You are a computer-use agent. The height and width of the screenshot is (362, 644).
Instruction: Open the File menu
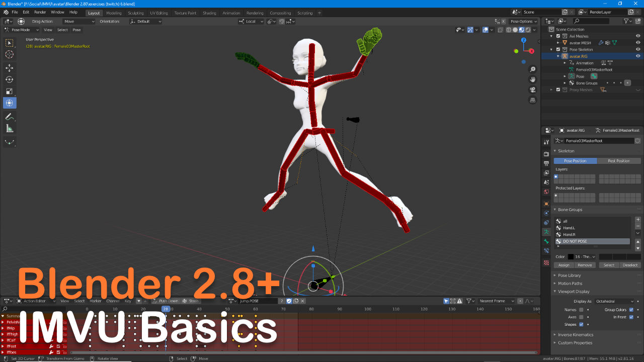pyautogui.click(x=15, y=12)
